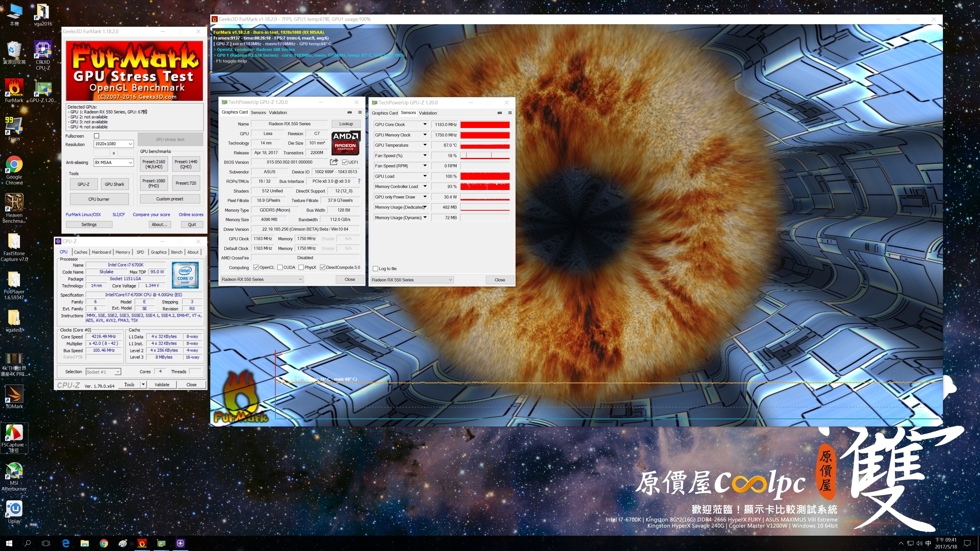Launch MSI Afterburner desktop icon
This screenshot has width=980, height=551.
tap(14, 477)
